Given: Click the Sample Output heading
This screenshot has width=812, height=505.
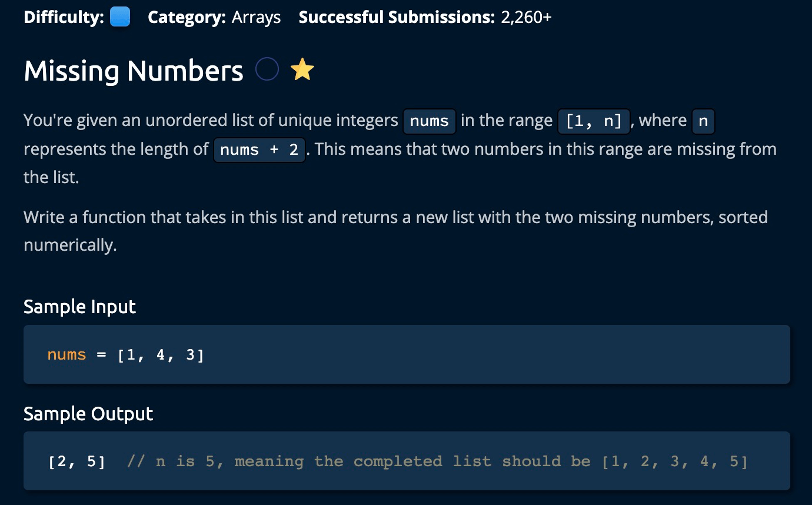Looking at the screenshot, I should (88, 414).
